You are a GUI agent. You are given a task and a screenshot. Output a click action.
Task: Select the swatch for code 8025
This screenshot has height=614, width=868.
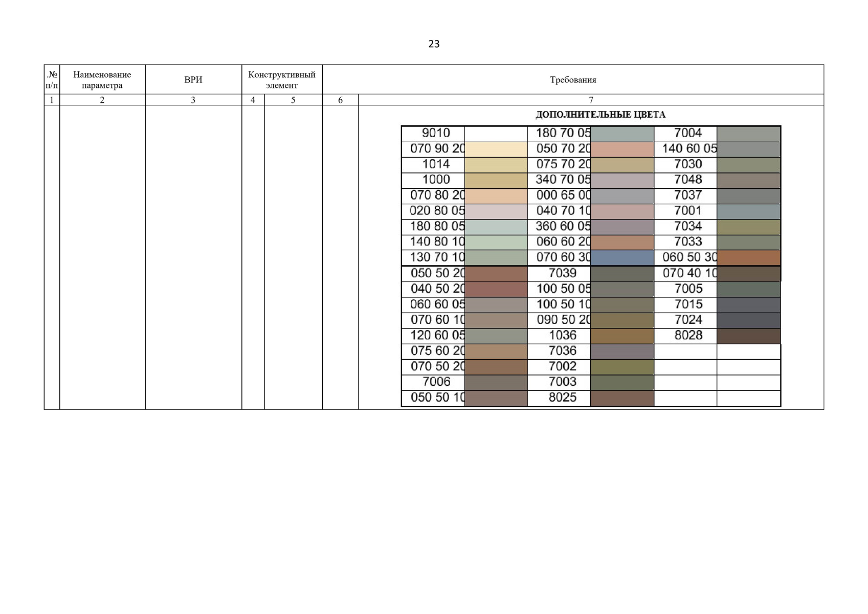point(622,398)
